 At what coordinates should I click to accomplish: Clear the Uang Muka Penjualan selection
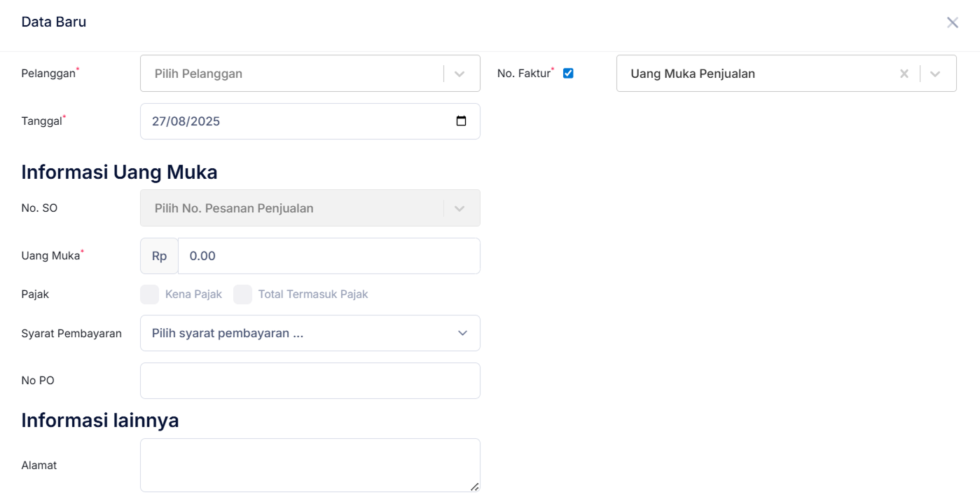(904, 74)
